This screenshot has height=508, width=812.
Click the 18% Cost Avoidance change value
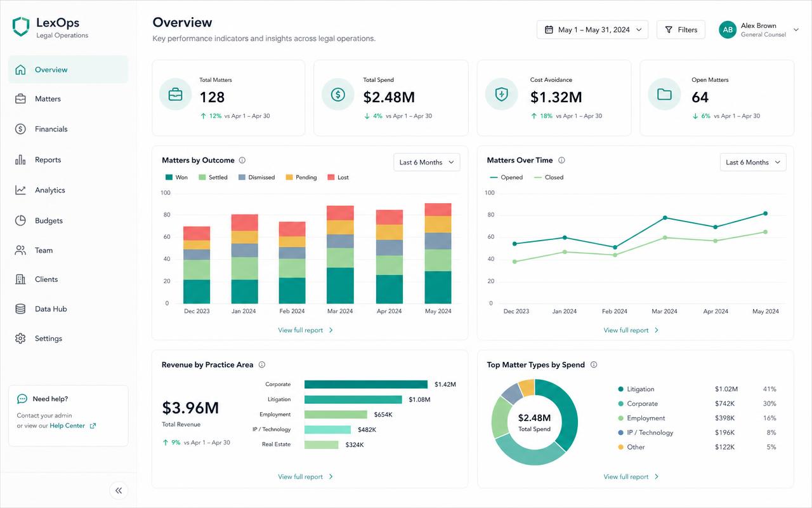546,116
